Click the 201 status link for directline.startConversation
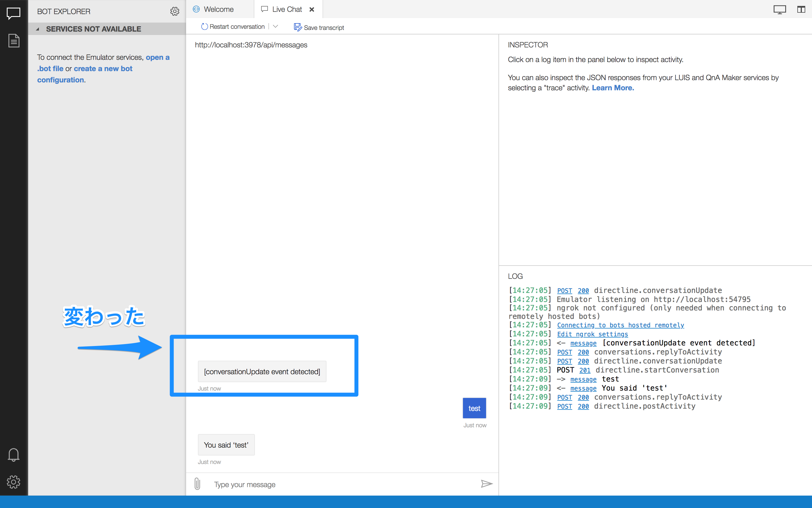Screen dimensions: 812x508 (584, 370)
